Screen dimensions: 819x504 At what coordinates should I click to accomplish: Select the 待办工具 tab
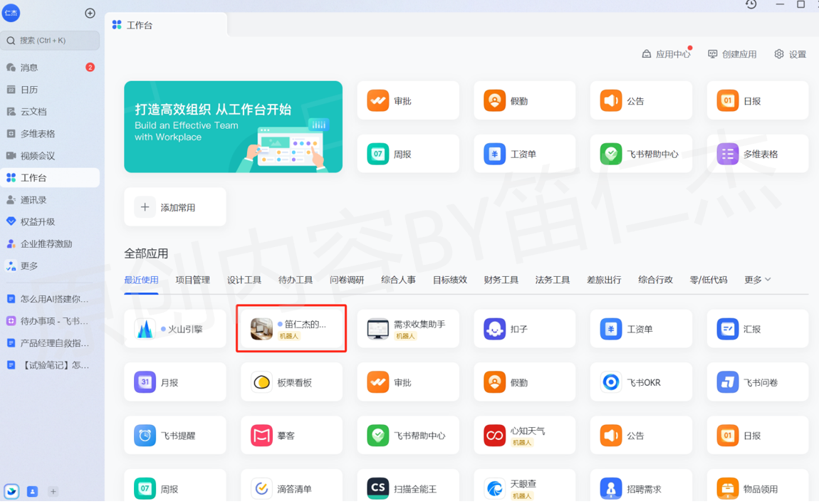coord(296,280)
